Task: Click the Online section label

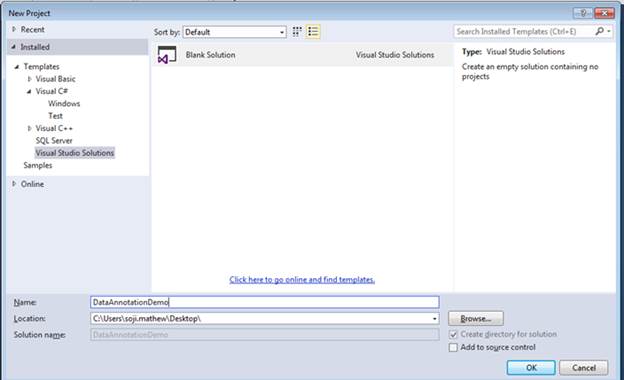Action: (x=33, y=184)
